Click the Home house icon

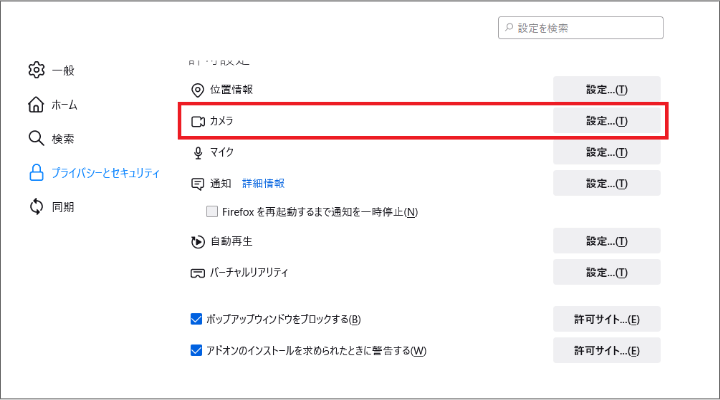[x=36, y=104]
